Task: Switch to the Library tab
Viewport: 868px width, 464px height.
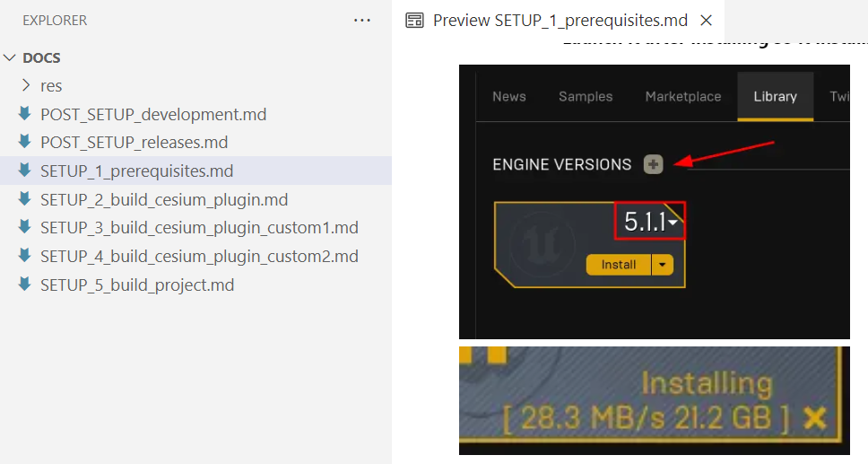Action: 775,97
